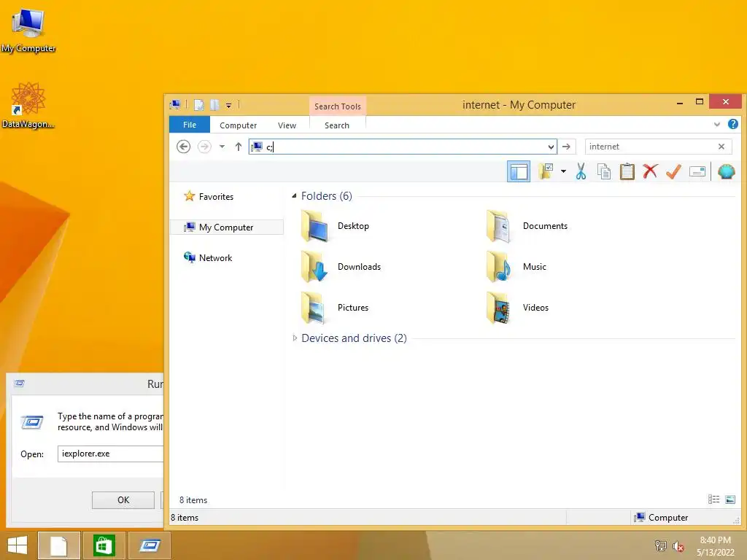Open the View ribbon tab
The image size is (747, 560).
point(287,125)
